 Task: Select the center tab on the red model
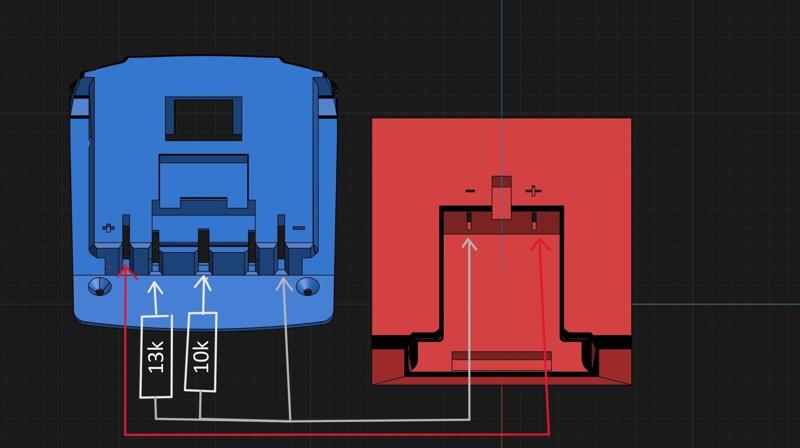tap(502, 197)
